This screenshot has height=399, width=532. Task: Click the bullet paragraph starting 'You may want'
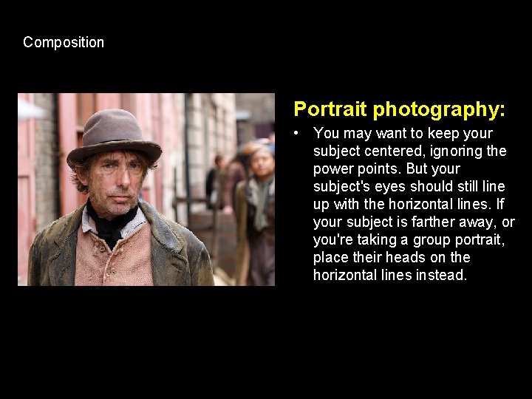pos(414,204)
